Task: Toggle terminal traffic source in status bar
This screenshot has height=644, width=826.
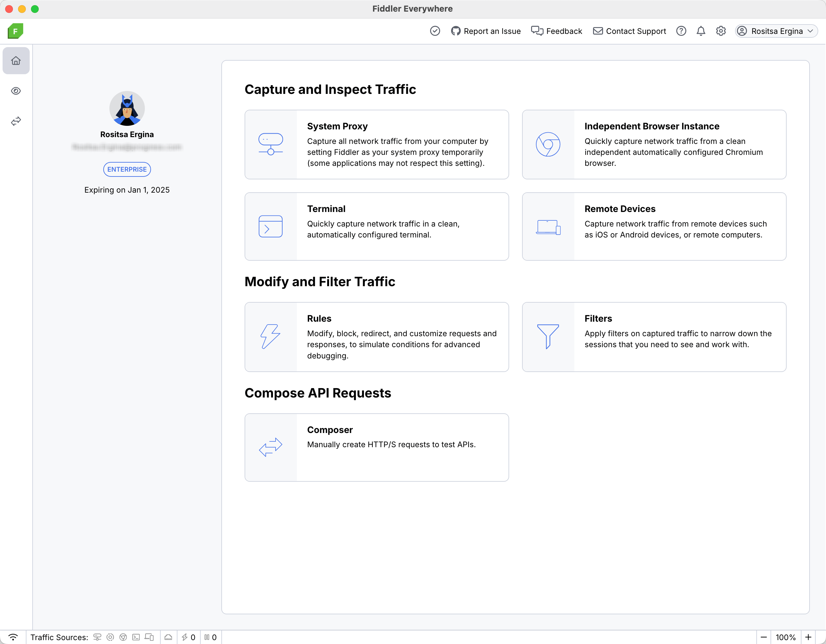Action: (136, 637)
